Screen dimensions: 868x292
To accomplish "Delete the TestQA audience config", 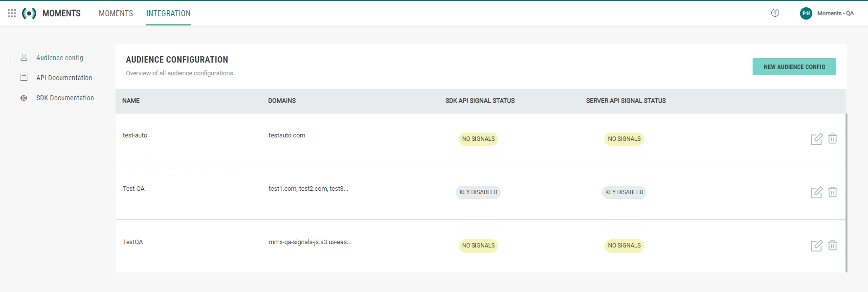I will click(x=832, y=246).
